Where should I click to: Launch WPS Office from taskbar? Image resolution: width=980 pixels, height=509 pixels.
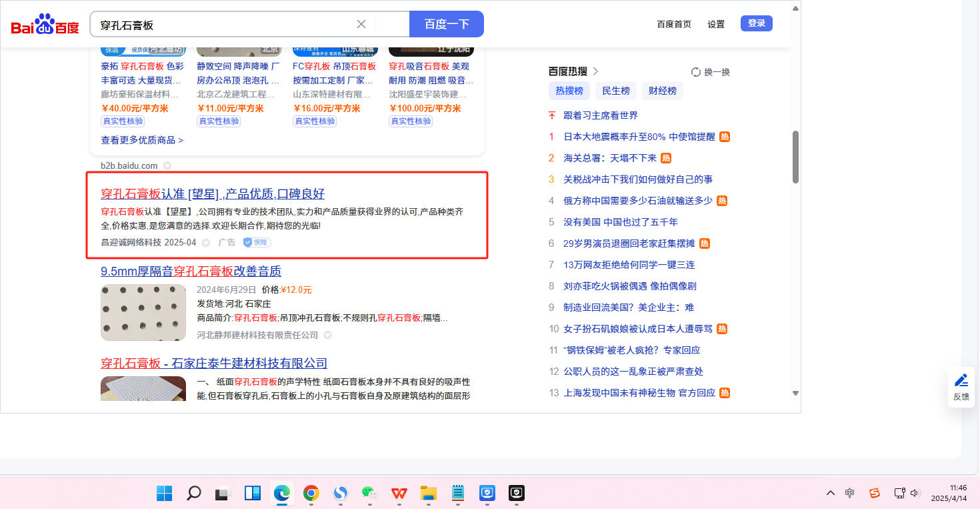coord(399,493)
